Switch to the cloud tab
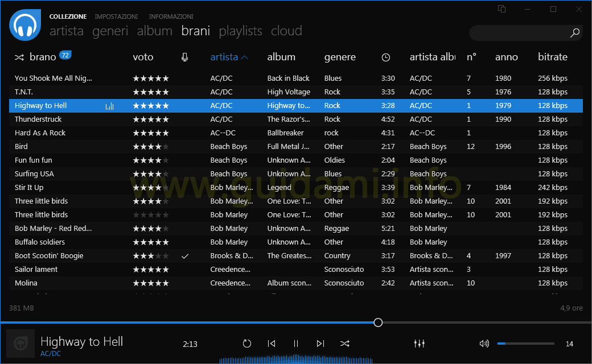Screen dimensions: 592x364 tap(286, 31)
